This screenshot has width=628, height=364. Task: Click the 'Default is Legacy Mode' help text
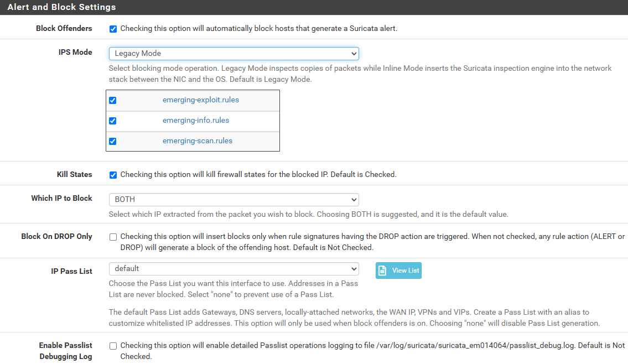tap(271, 79)
